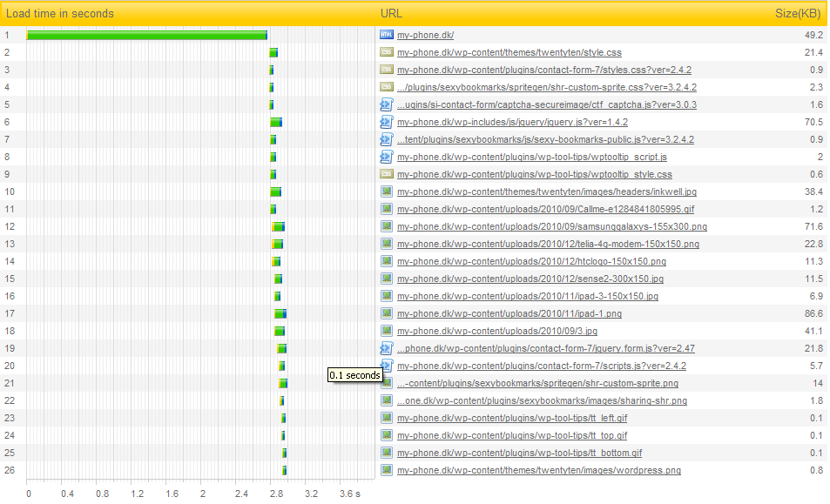Open the uploads/2010/09/3.jpg link

(x=497, y=333)
